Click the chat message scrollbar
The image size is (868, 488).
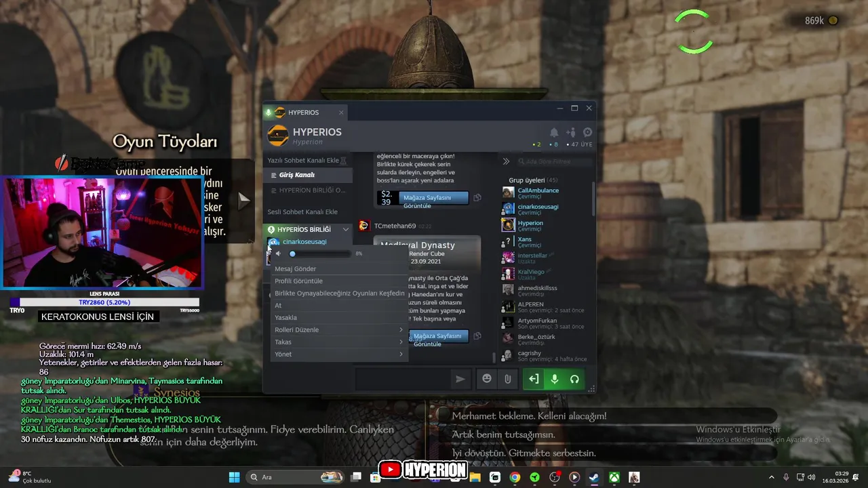[x=494, y=357]
